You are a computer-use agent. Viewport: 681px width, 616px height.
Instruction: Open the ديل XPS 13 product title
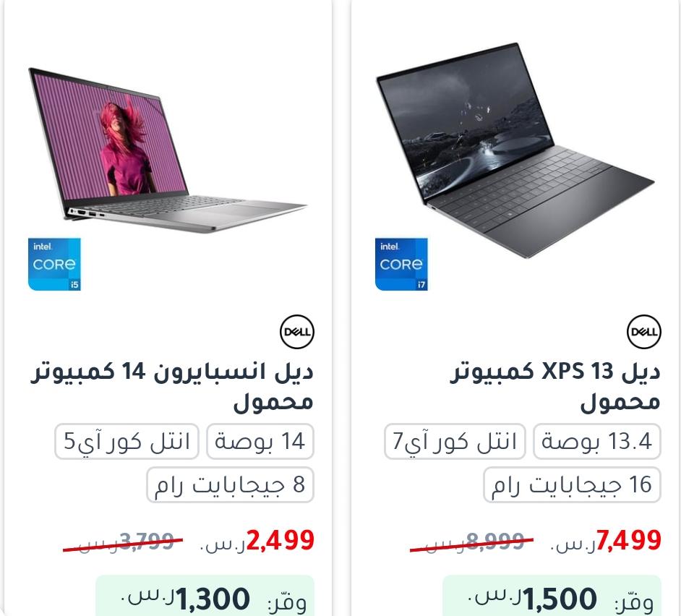click(x=555, y=387)
